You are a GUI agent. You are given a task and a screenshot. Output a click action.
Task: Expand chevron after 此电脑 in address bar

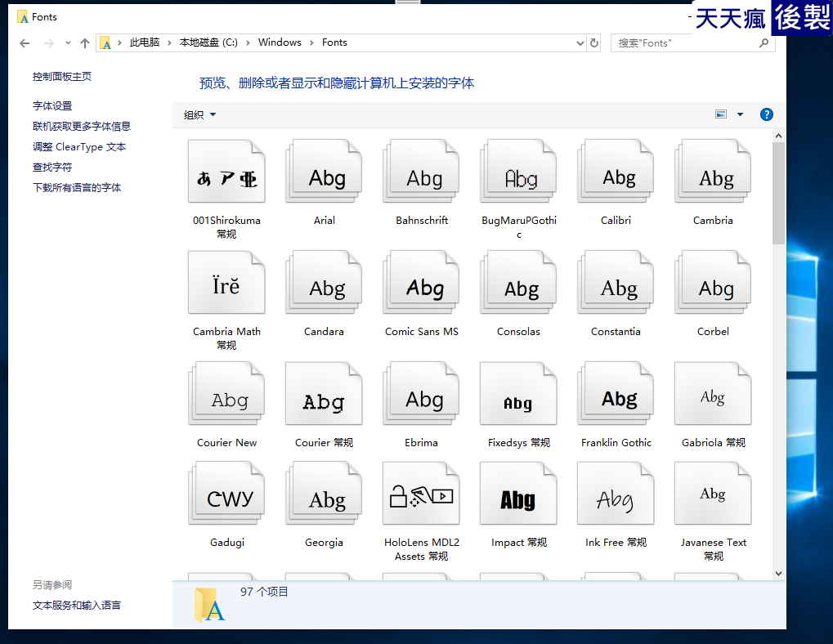coord(169,42)
